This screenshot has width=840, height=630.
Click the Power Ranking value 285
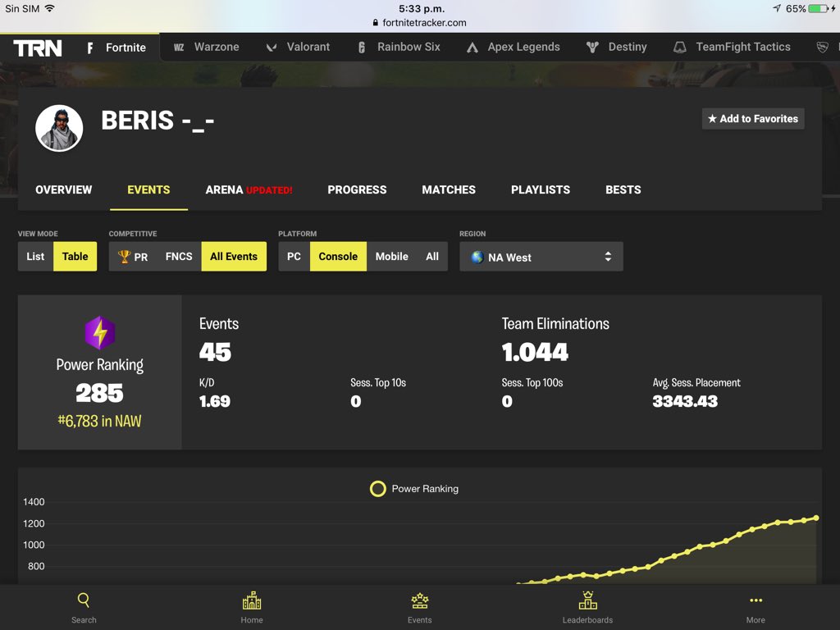tap(99, 393)
